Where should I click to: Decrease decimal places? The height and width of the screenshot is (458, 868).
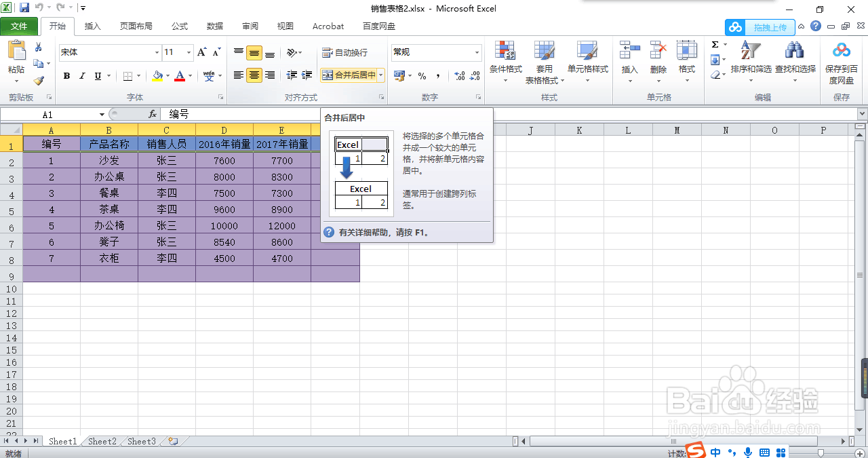(x=475, y=76)
